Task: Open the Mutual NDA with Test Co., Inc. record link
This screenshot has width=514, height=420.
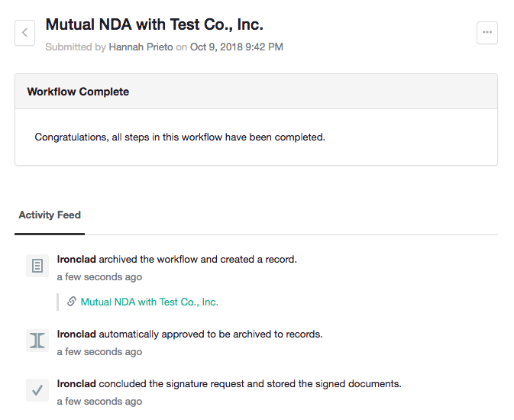Action: [150, 302]
